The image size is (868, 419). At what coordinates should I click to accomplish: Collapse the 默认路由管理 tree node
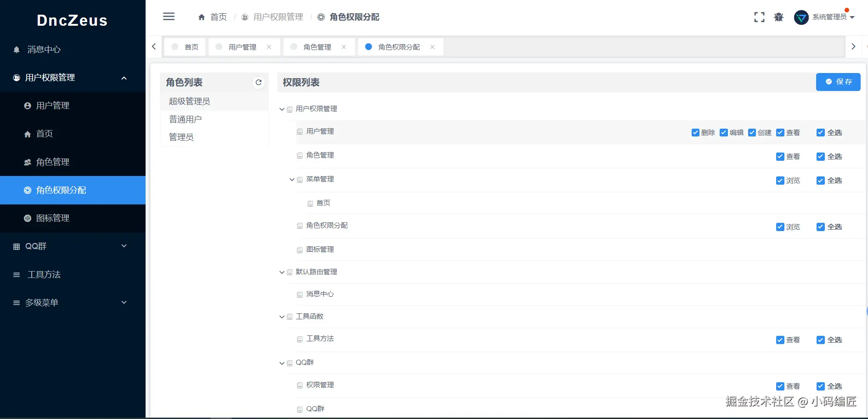pos(282,272)
